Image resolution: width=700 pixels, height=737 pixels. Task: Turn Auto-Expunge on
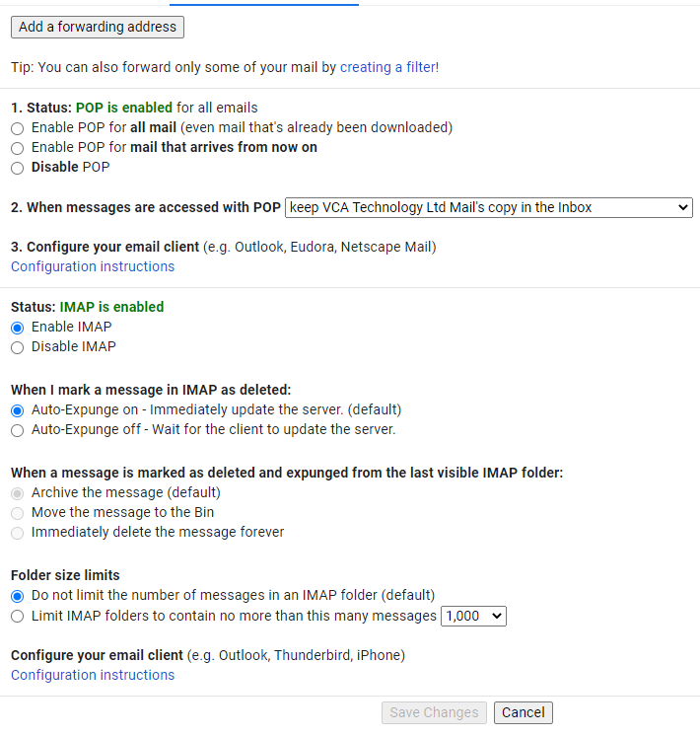pyautogui.click(x=18, y=410)
